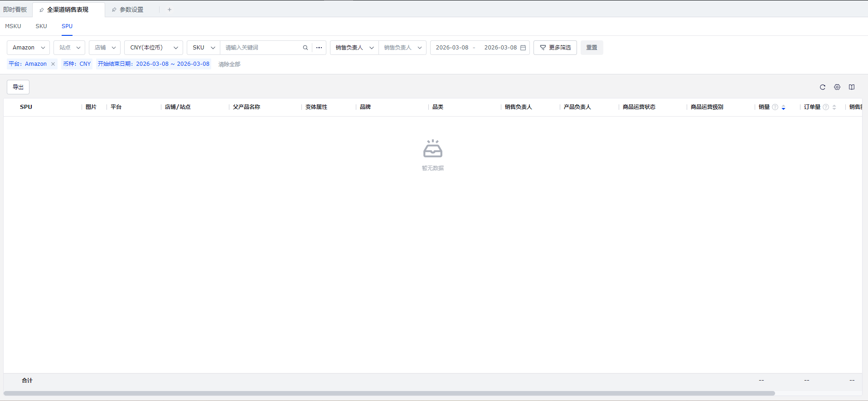Click 清除全部 to clear all filters
Viewport: 868px width, 401px height.
pyautogui.click(x=229, y=64)
